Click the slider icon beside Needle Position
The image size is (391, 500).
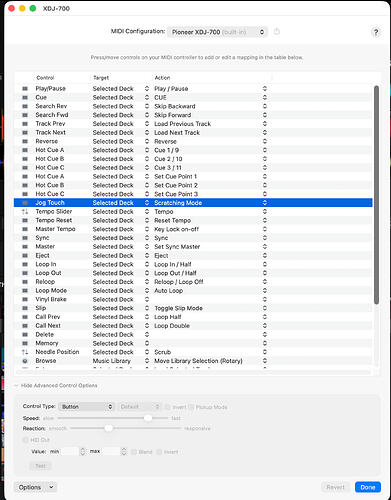[x=25, y=352]
